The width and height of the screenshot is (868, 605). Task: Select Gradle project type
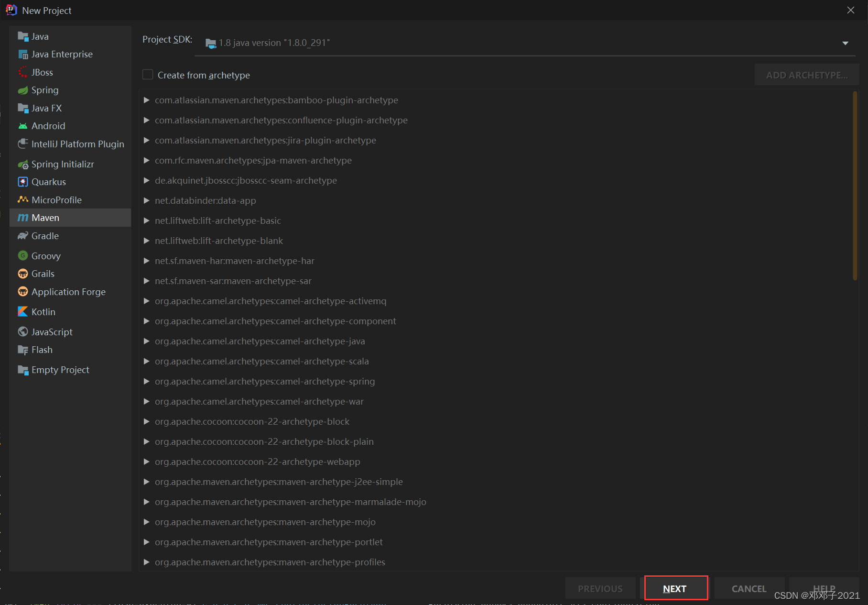(x=70, y=236)
